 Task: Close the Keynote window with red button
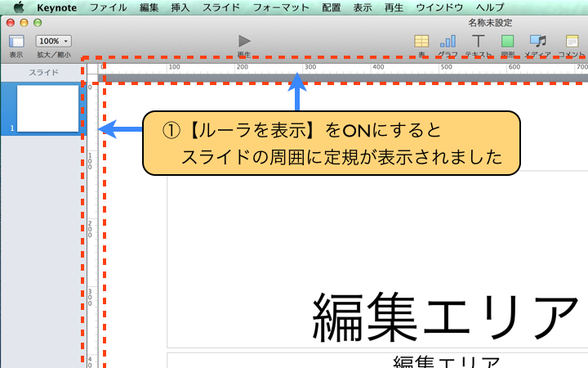(11, 23)
